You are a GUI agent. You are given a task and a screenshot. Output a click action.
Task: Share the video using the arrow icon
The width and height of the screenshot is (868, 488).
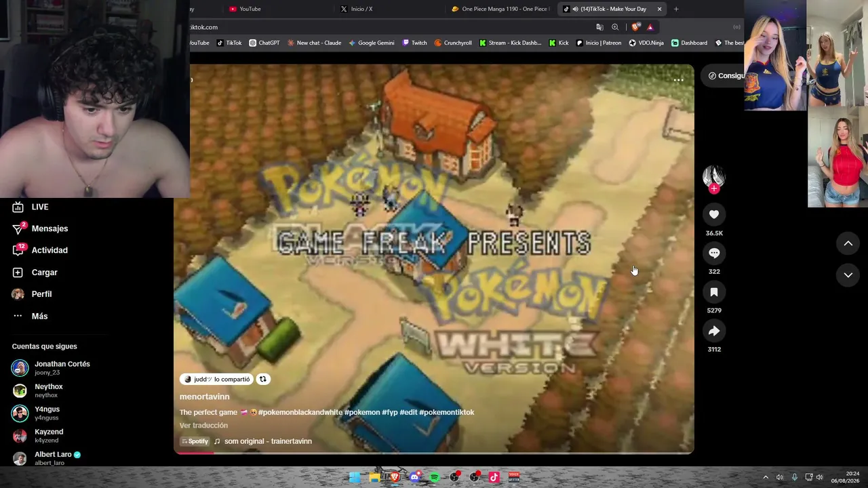[x=714, y=331]
